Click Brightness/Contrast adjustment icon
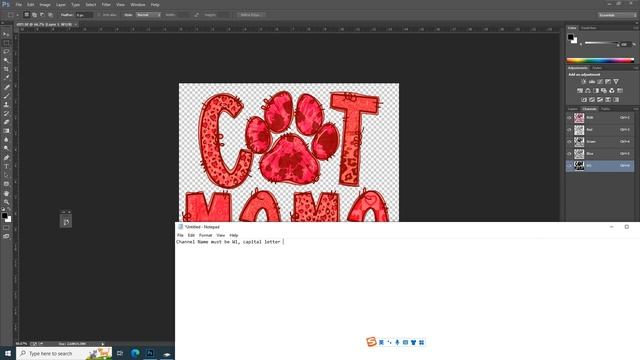The width and height of the screenshot is (640, 360). point(584,82)
